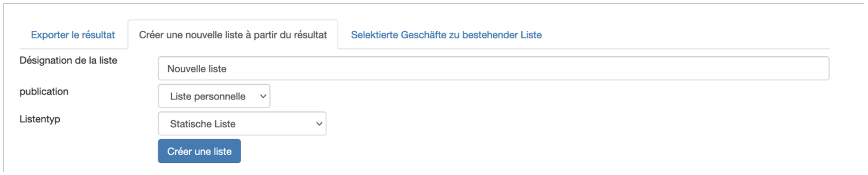Open the German-labelled existing list tab

point(446,35)
